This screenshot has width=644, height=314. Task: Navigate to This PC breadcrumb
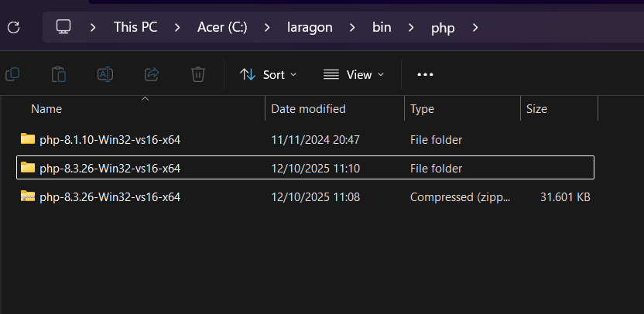(x=135, y=28)
